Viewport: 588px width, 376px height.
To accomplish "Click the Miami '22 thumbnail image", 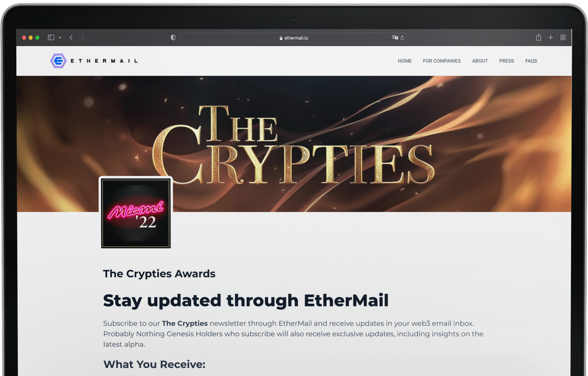I will click(136, 213).
